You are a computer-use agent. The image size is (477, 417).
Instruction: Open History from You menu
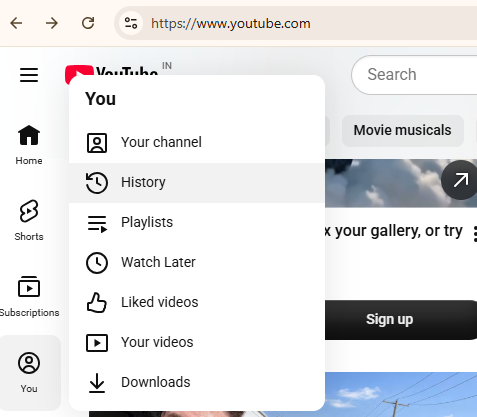[x=197, y=183]
